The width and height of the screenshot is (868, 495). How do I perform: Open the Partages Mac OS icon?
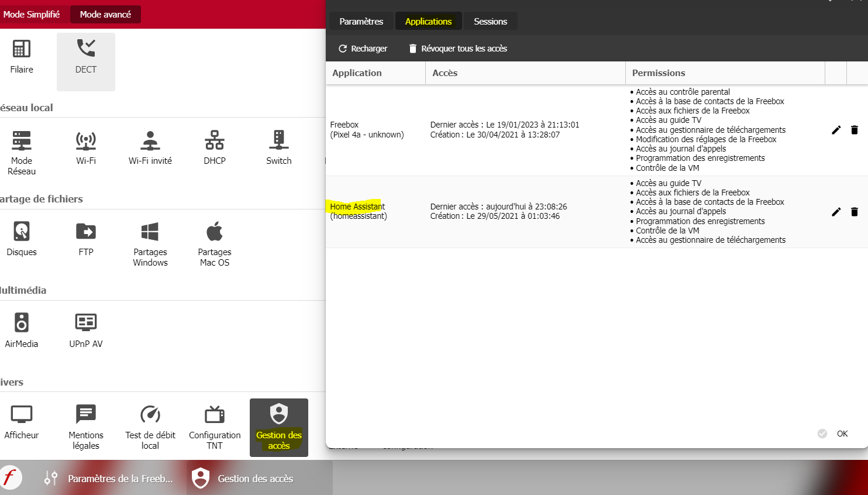click(215, 245)
